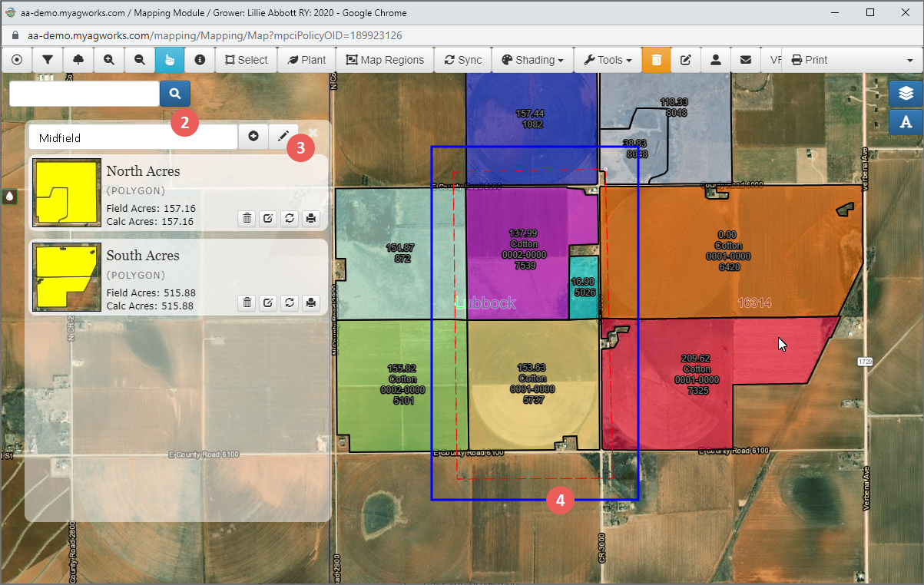Click the orange trash delete button
Screen dimensions: 924x585
656,60
